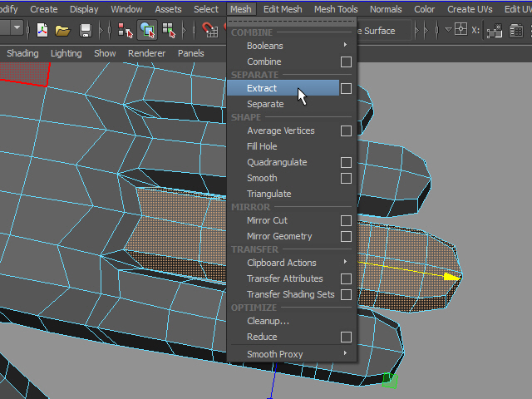The height and width of the screenshot is (399, 532).
Task: Click the yellow move manipulator arrow handle
Action: coord(452,277)
